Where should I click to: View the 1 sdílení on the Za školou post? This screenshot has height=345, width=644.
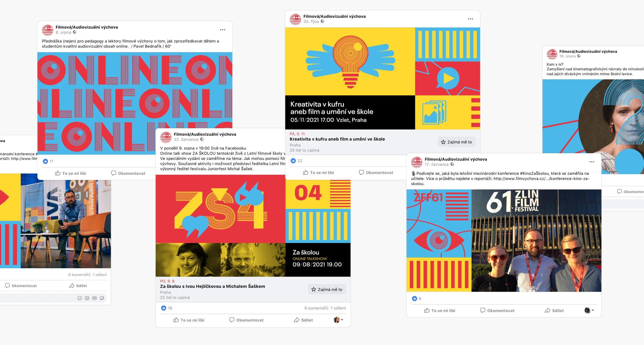pyautogui.click(x=338, y=308)
